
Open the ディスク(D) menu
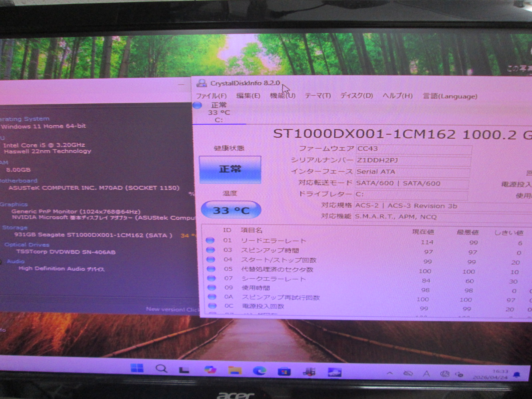356,96
